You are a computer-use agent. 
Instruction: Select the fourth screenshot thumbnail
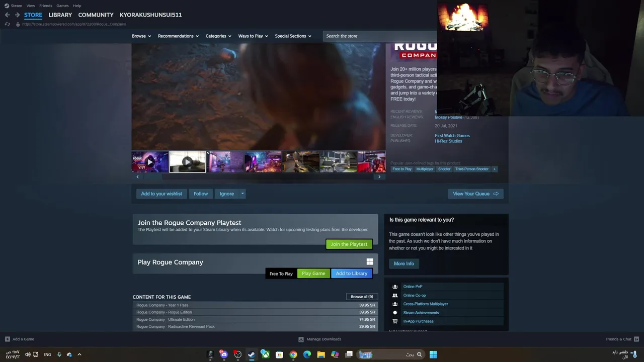pyautogui.click(x=263, y=162)
